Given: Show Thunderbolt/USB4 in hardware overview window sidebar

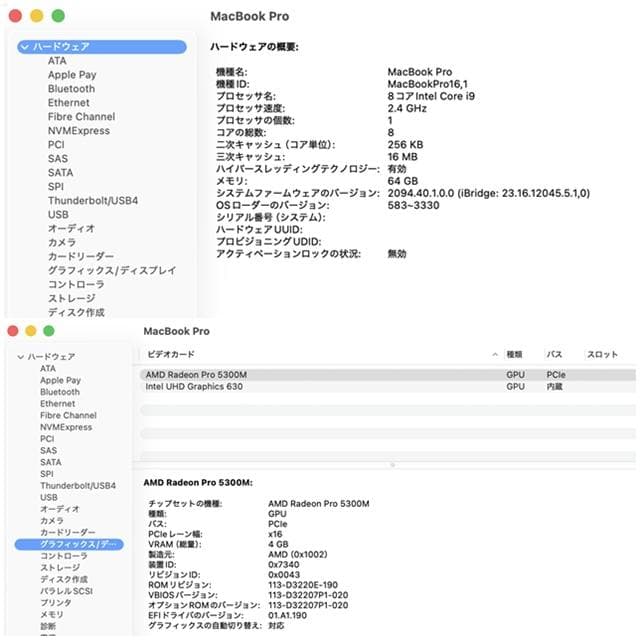Looking at the screenshot, I should (x=93, y=200).
